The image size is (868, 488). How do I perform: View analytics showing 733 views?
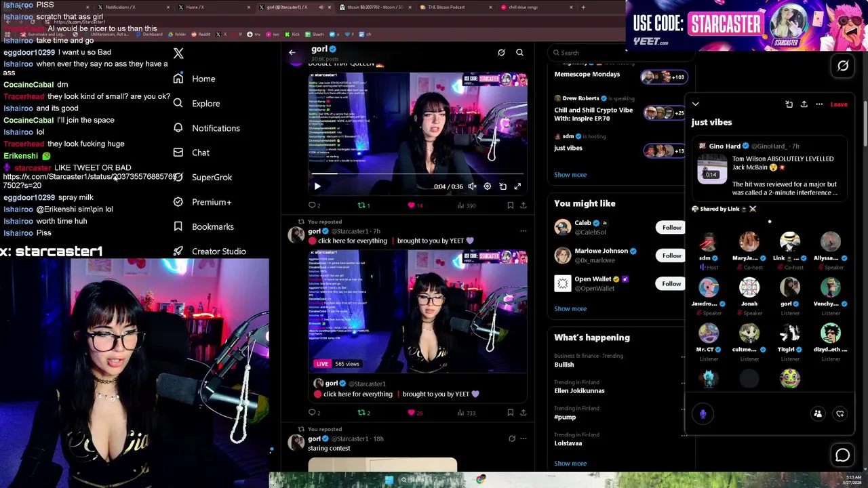[x=467, y=412]
